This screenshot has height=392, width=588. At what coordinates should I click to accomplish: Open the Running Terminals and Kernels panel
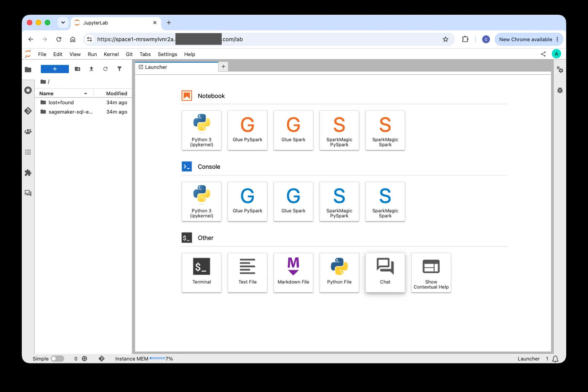coord(28,90)
